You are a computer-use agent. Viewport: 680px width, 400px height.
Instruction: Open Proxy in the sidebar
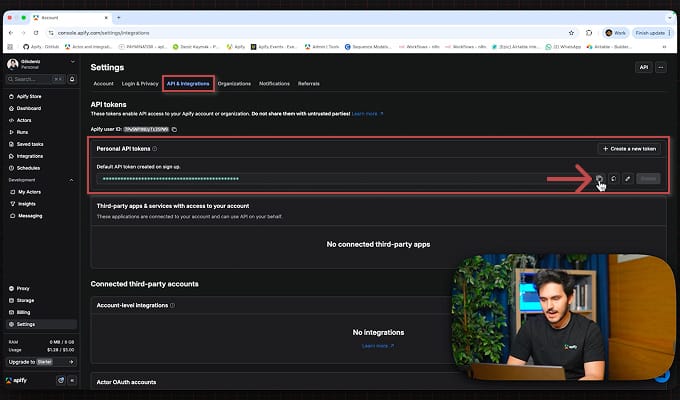pyautogui.click(x=20, y=289)
